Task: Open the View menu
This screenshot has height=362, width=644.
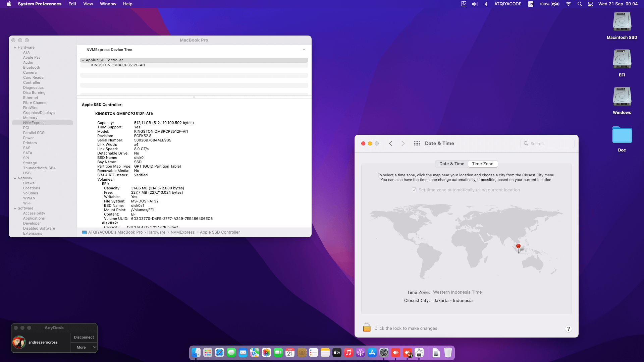Action: tap(88, 4)
